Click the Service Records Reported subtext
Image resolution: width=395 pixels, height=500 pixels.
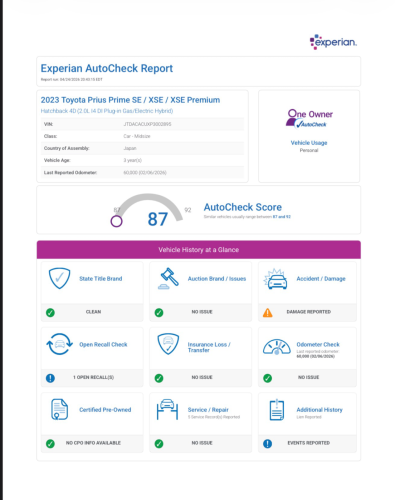(x=214, y=417)
